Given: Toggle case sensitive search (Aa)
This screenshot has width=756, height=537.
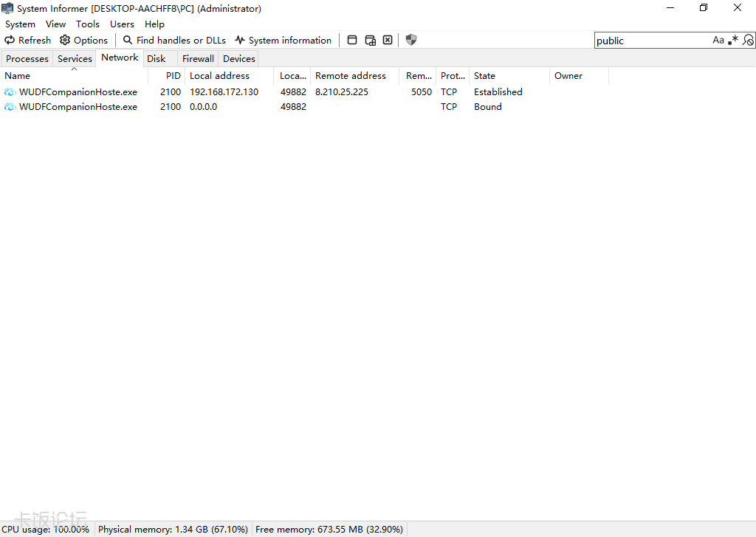Looking at the screenshot, I should [x=718, y=41].
